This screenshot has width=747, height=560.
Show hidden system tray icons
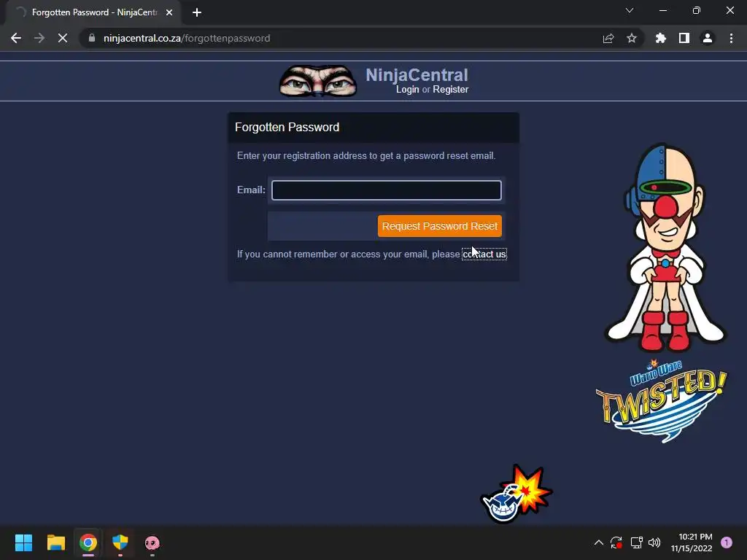pyautogui.click(x=599, y=542)
